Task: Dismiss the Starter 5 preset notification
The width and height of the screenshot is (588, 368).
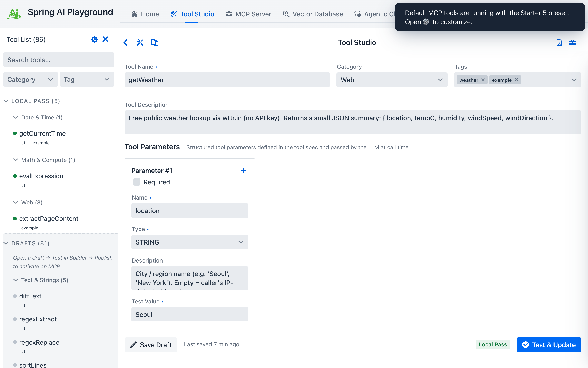Action: click(490, 17)
